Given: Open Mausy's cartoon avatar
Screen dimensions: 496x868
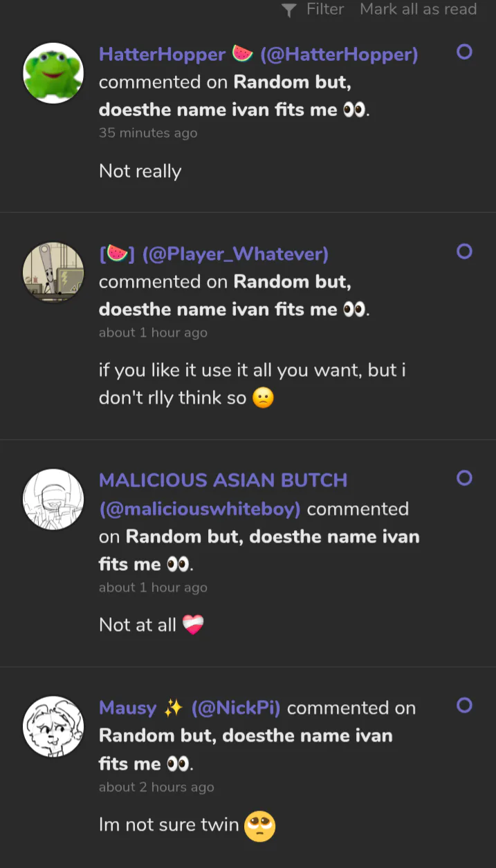Looking at the screenshot, I should 53,726.
